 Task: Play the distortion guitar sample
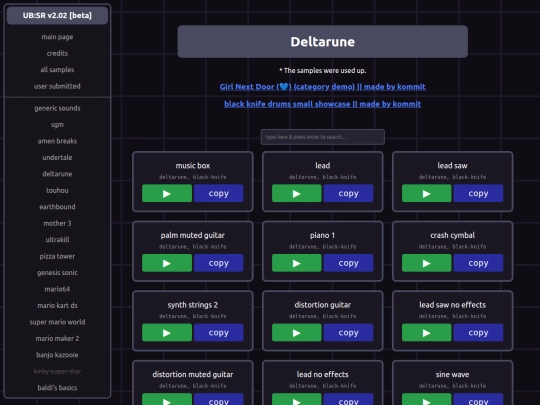tap(297, 332)
